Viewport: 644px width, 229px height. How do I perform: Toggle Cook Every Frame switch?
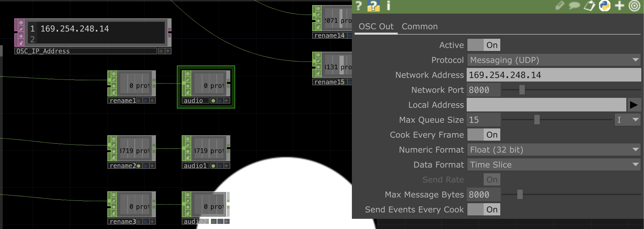[484, 135]
